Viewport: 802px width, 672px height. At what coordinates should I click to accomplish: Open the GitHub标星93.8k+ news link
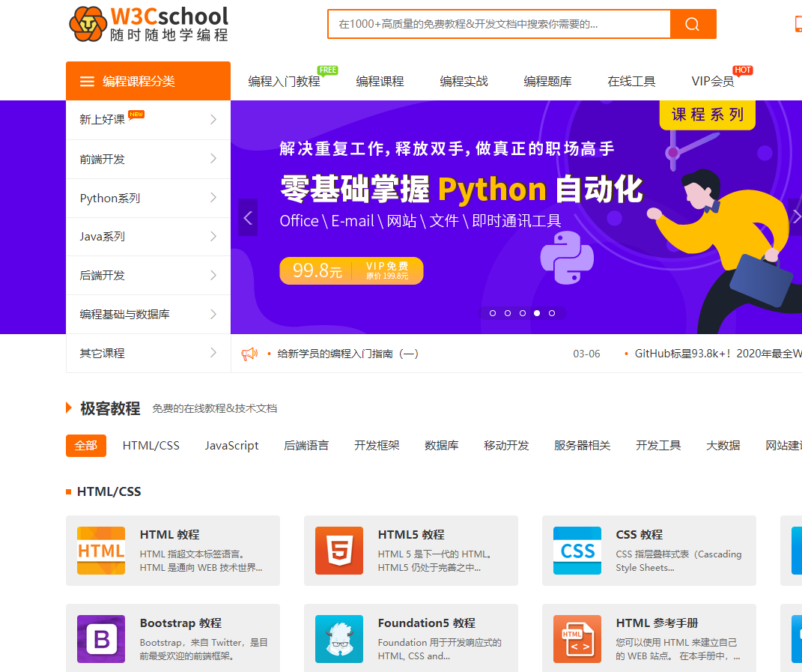[x=718, y=354]
